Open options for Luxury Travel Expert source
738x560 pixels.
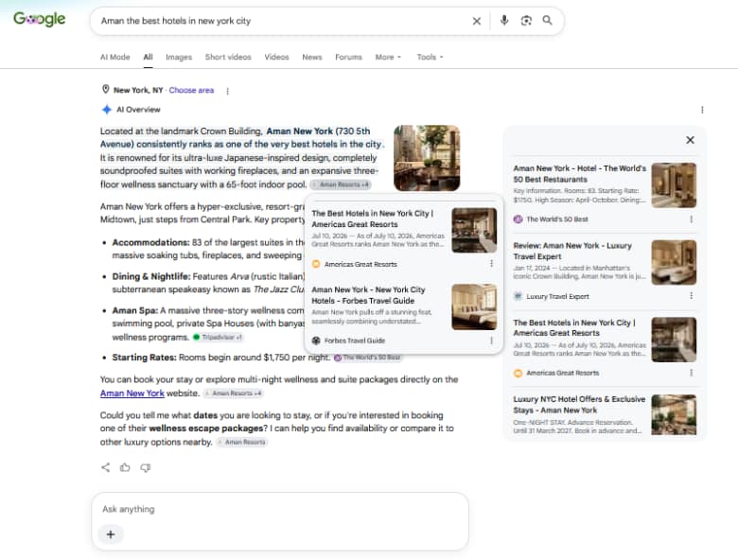[691, 295]
